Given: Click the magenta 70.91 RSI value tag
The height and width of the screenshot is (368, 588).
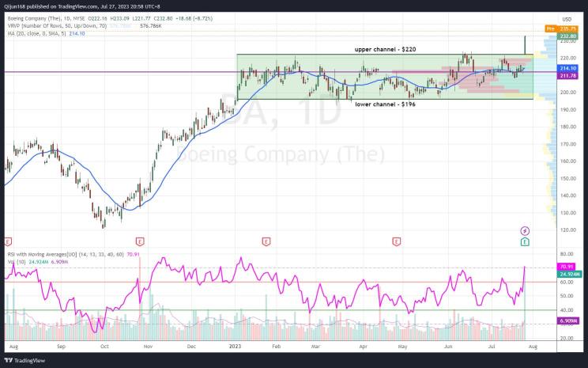Looking at the screenshot, I should 566,267.
